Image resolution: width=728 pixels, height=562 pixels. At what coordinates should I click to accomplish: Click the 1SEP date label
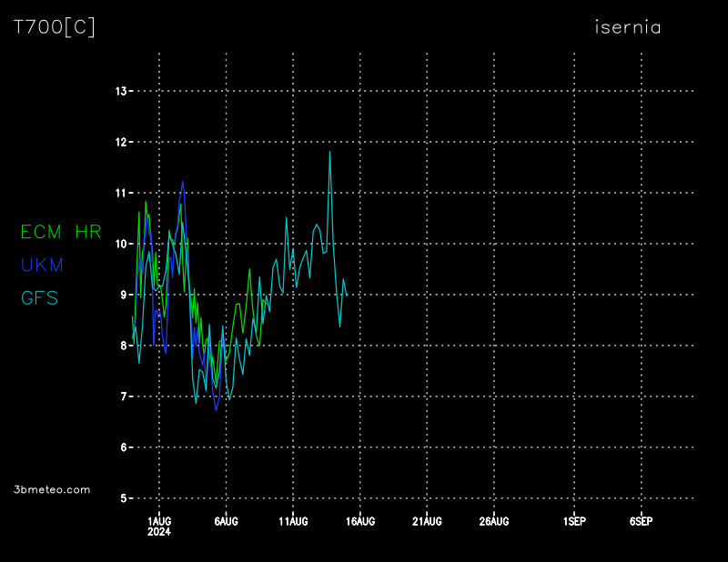click(574, 521)
